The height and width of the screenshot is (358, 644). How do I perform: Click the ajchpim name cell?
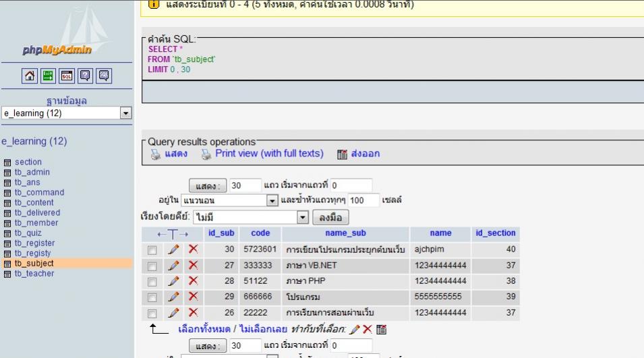[x=440, y=249]
